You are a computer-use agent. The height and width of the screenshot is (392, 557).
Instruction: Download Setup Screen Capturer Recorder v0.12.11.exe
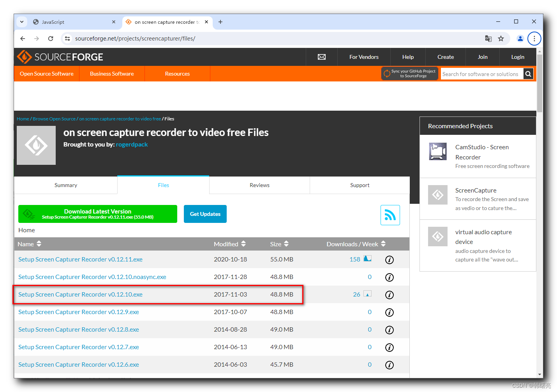80,259
